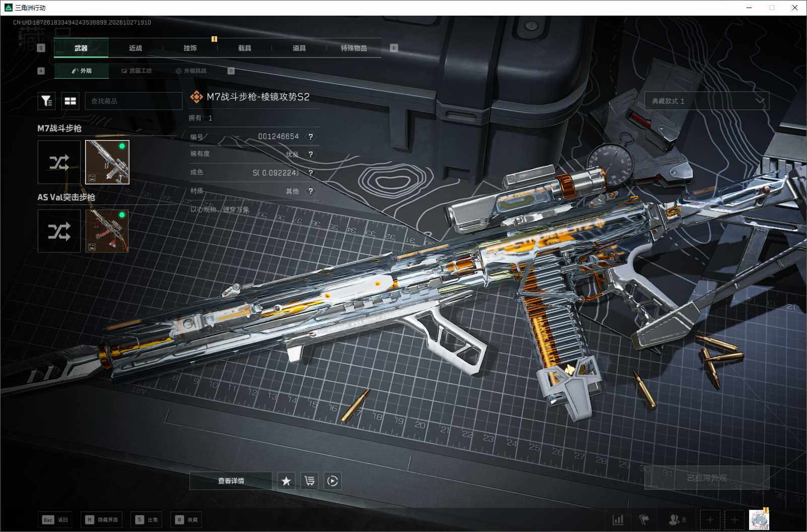Add teammate in second plus slot

click(x=734, y=519)
